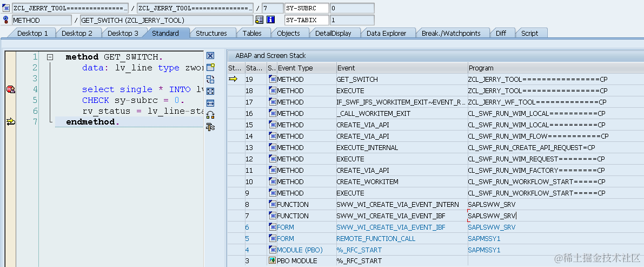Screen dimensions: 644x267
Task: Click the source icon in stack row 8 FUNCTION
Action: (273, 204)
